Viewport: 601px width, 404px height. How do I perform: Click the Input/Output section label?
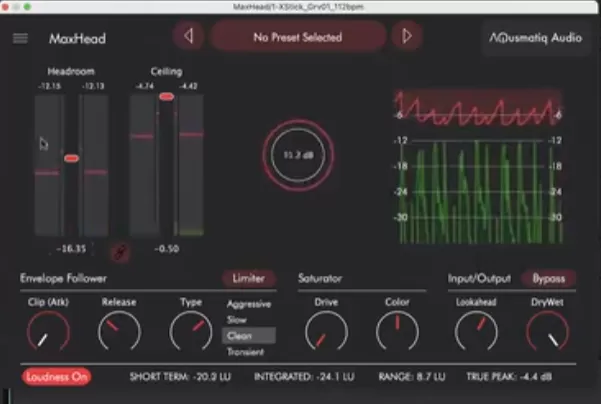(x=479, y=278)
